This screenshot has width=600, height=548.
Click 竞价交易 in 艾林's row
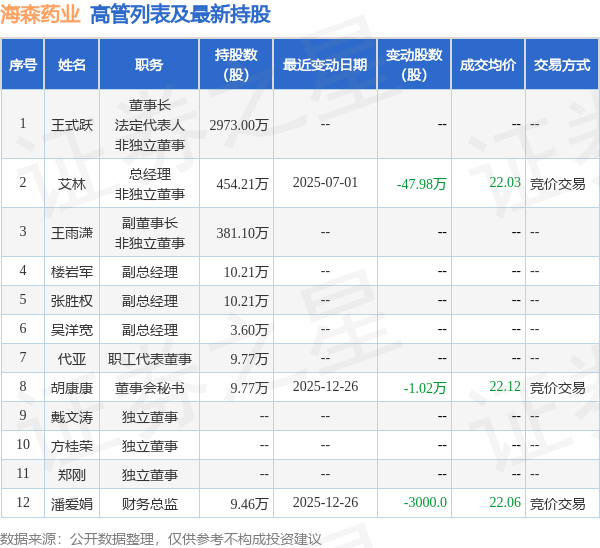558,184
